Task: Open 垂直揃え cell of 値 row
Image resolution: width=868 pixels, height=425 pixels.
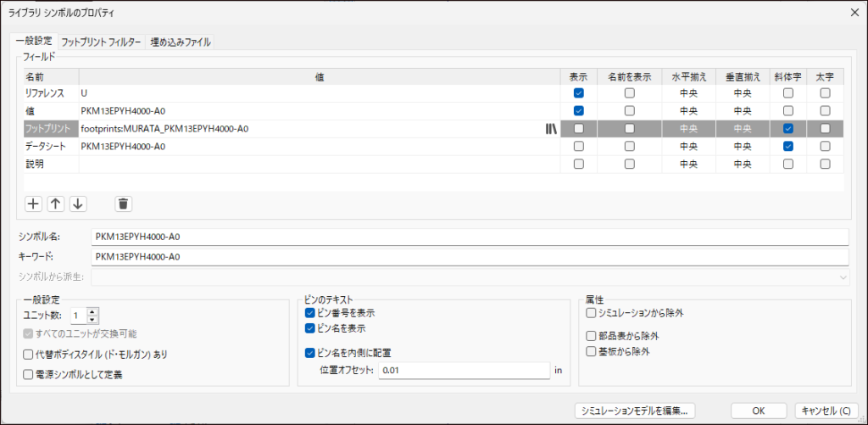Action: click(x=743, y=110)
